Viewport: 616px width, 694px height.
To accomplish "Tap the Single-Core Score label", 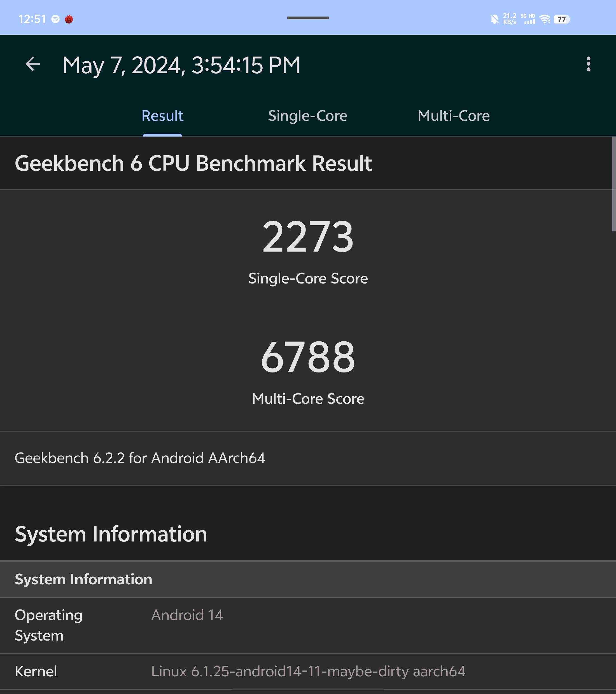I will click(308, 278).
